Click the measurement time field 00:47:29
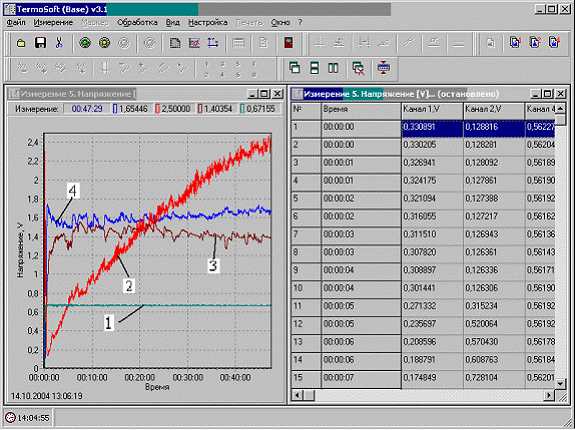The width and height of the screenshot is (575, 430). point(87,109)
